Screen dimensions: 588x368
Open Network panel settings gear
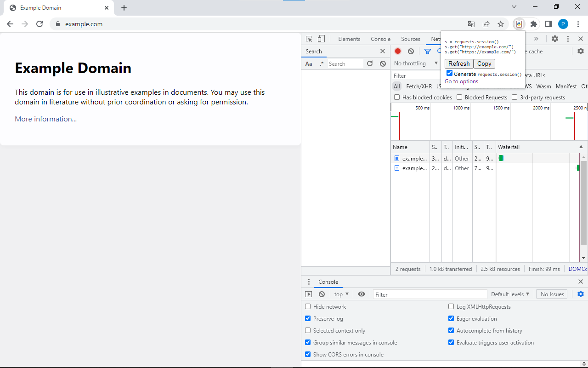pos(581,51)
